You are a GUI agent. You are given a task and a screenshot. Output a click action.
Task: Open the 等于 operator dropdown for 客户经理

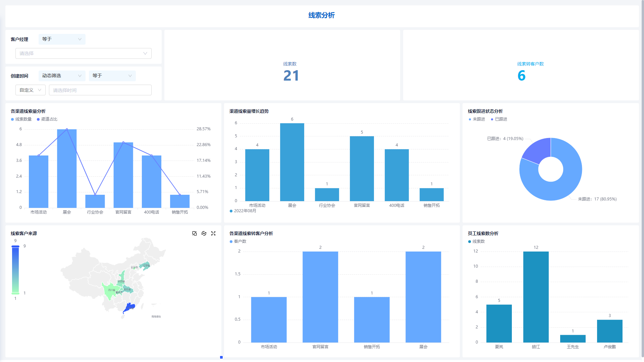coord(62,39)
